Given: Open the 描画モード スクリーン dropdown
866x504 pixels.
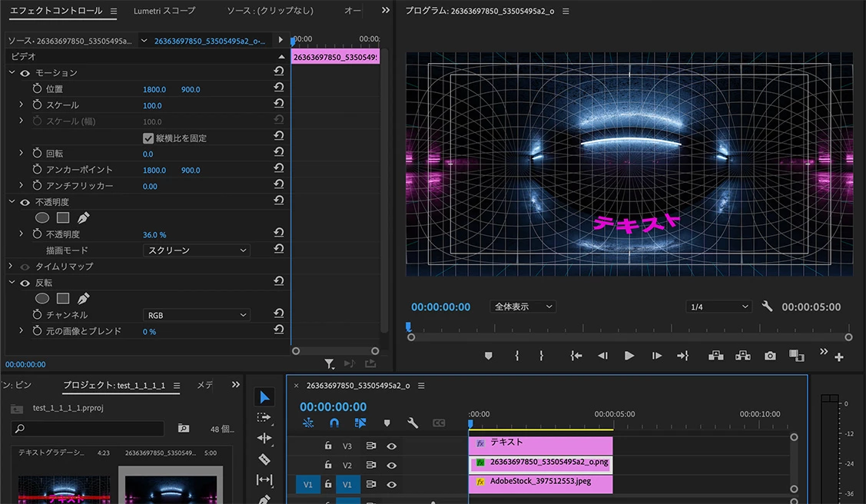Looking at the screenshot, I should pyautogui.click(x=197, y=250).
